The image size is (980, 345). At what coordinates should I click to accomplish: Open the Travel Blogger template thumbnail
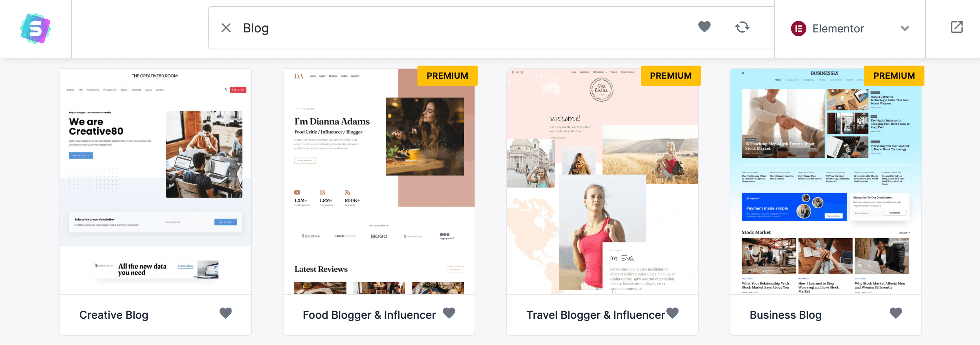(603, 181)
